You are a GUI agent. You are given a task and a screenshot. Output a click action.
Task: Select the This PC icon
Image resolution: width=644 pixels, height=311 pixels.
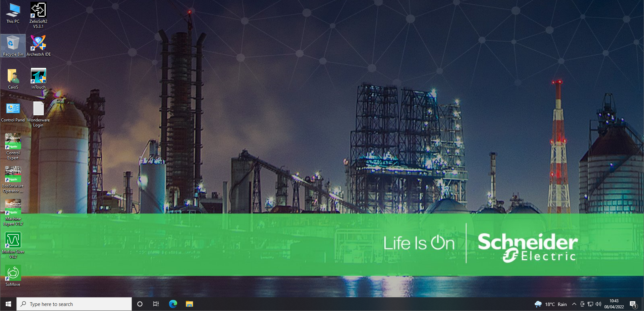pyautogui.click(x=13, y=13)
